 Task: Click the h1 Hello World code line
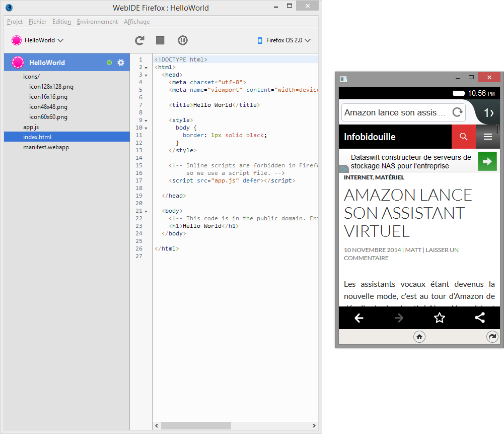coord(204,226)
